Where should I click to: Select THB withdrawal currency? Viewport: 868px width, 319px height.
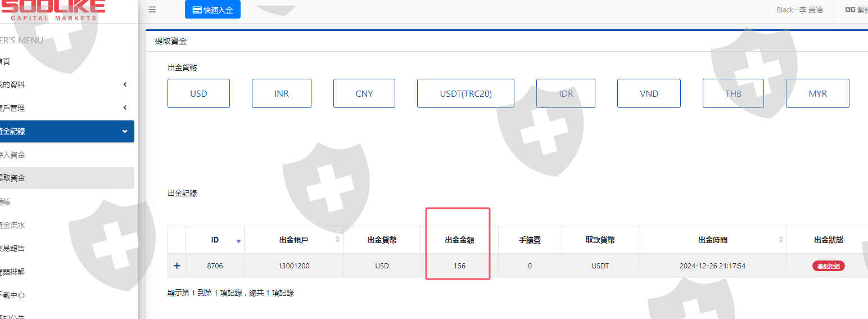tap(733, 93)
